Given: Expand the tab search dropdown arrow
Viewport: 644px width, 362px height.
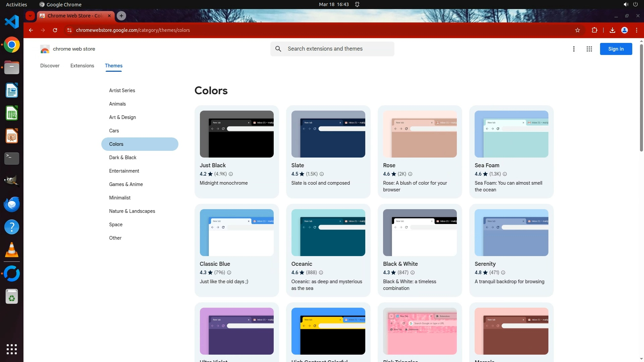Looking at the screenshot, I should 30,16.
